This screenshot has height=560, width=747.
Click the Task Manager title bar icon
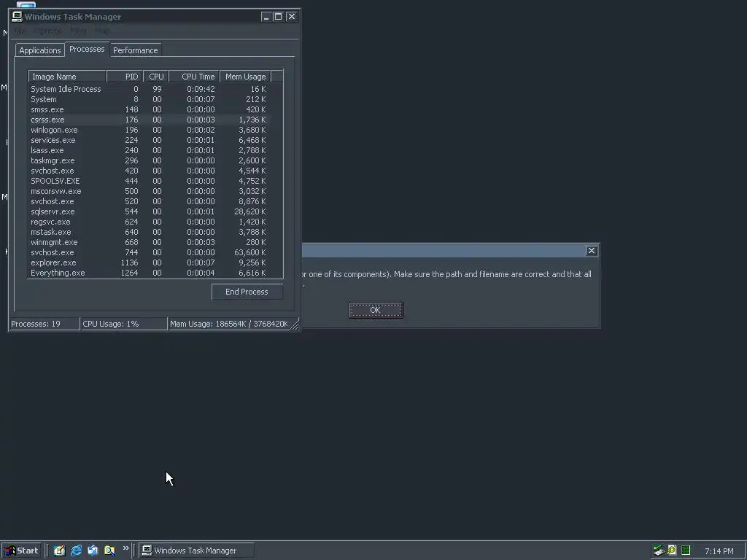[x=18, y=17]
